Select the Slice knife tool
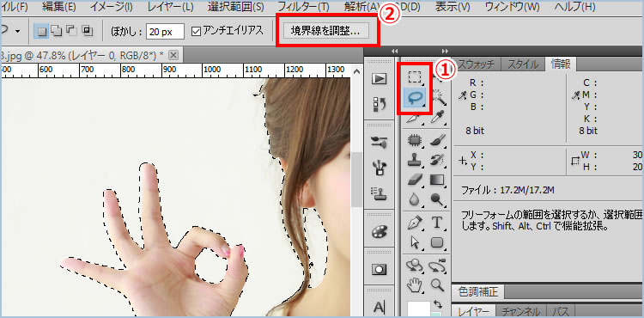644x318 pixels. click(415, 119)
